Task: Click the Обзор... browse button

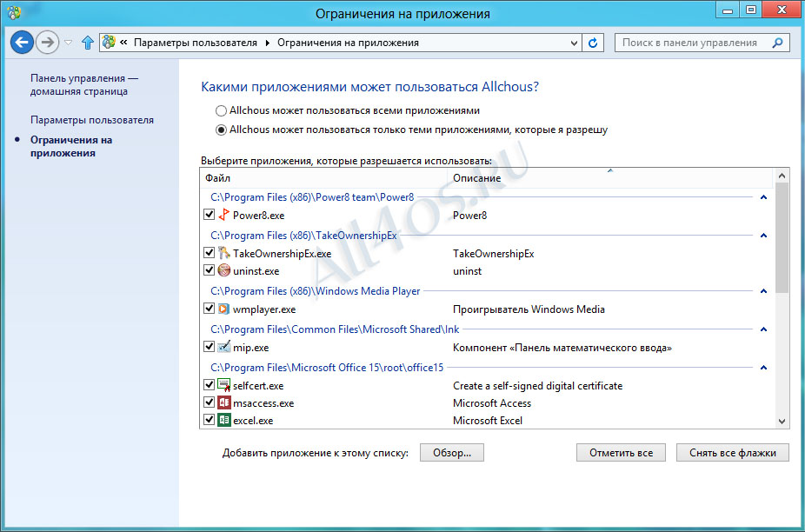Action: [x=452, y=453]
